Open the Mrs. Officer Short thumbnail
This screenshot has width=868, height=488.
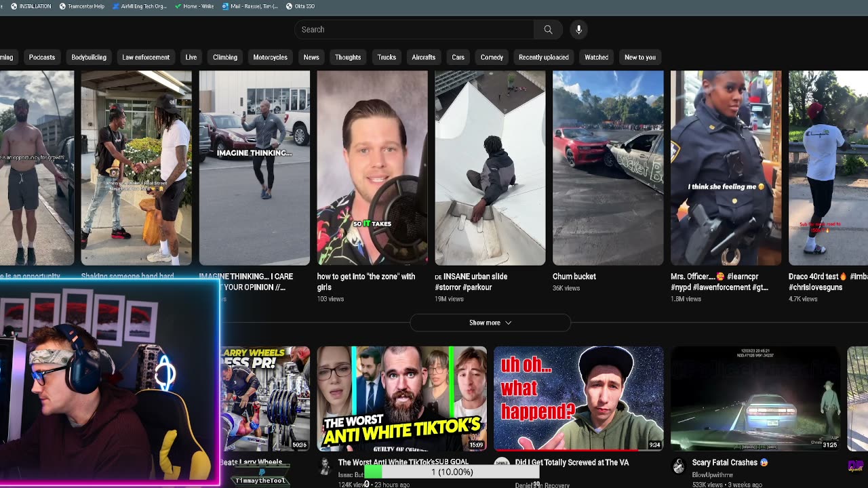click(726, 168)
